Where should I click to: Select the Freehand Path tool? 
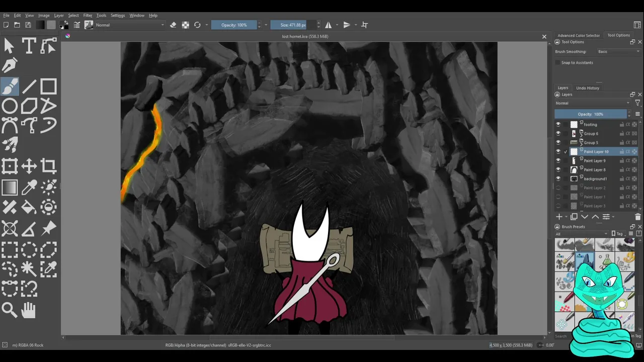[29, 126]
